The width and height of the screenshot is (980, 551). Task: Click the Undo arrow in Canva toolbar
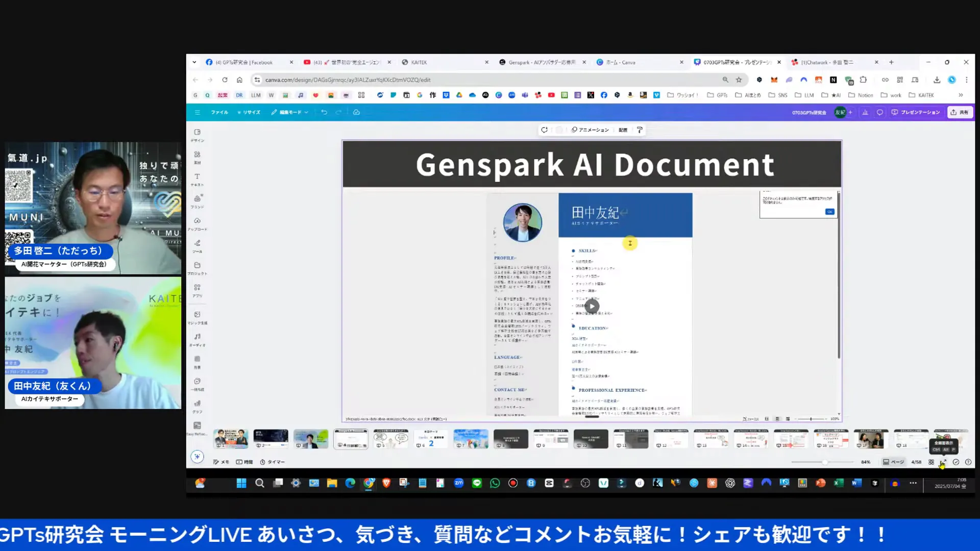324,112
